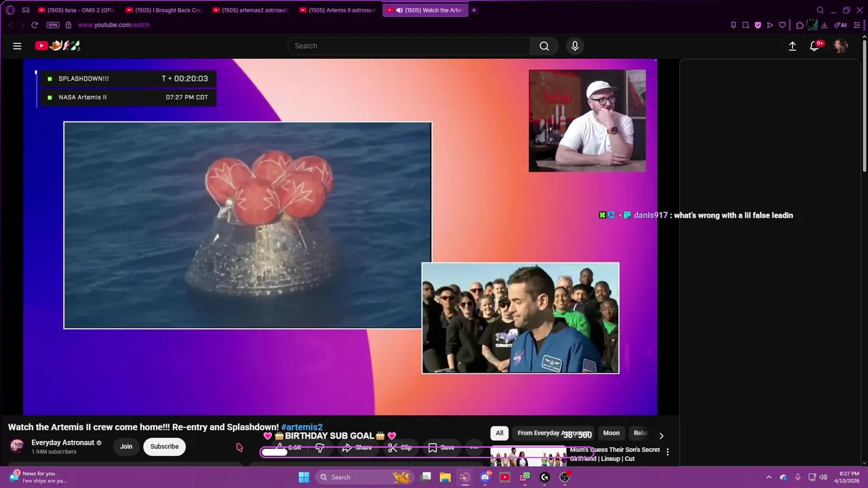Open the Windows Start menu
The image size is (868, 488).
pos(304,477)
